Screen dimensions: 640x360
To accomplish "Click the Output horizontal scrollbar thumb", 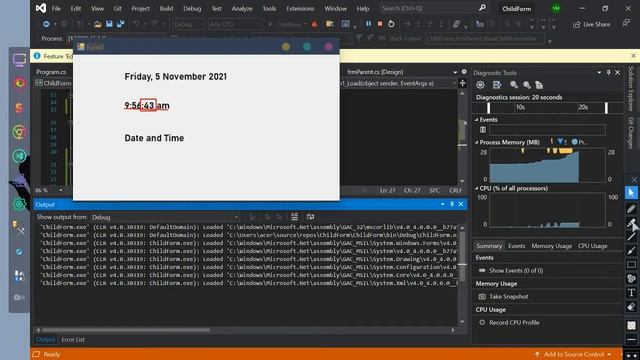I will click(126, 330).
